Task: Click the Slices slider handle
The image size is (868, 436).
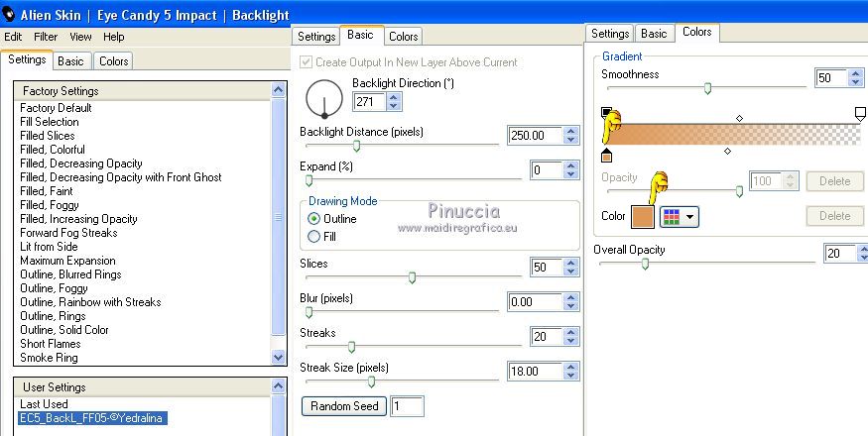Action: (412, 277)
